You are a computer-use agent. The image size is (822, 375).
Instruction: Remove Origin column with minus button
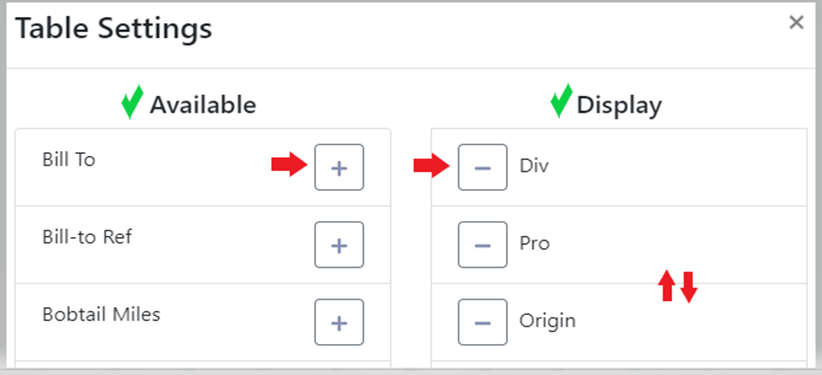point(482,323)
